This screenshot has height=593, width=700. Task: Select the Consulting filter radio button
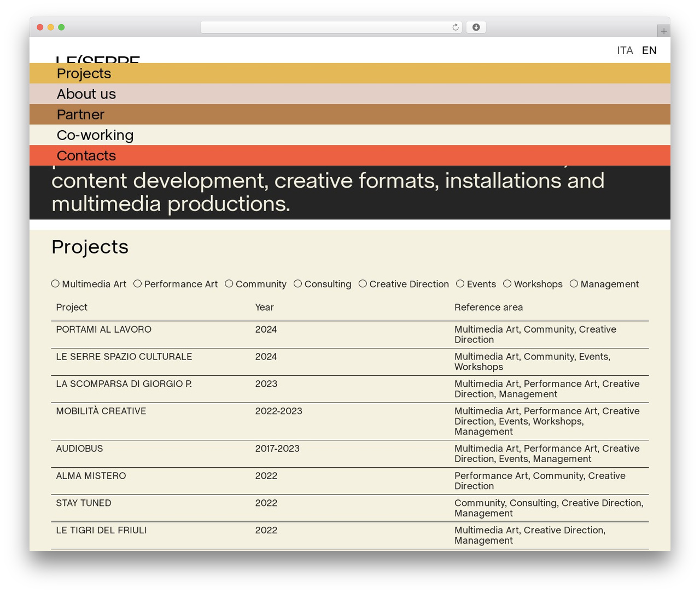point(297,283)
